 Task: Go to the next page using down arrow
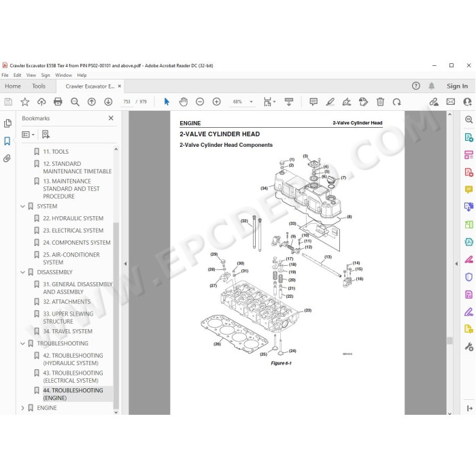click(x=108, y=102)
